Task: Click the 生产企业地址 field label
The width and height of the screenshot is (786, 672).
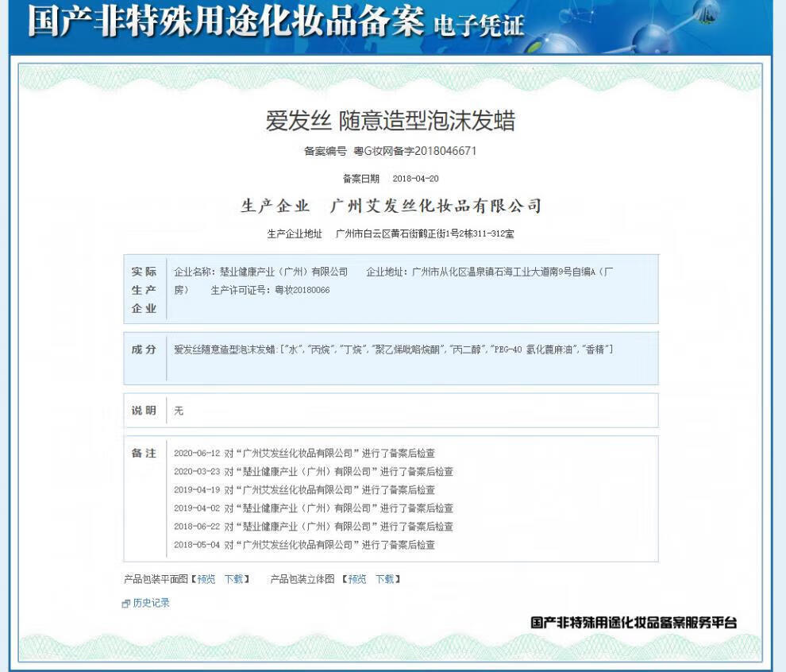Action: coord(295,234)
